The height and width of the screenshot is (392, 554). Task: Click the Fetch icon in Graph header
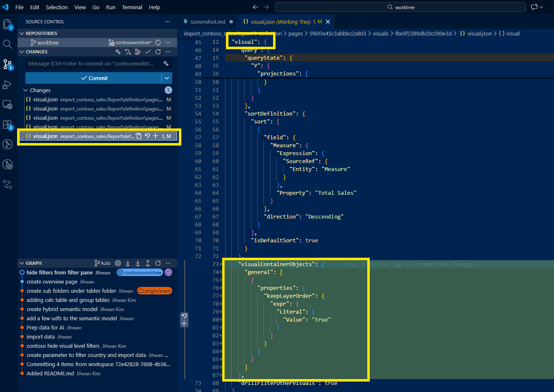click(x=128, y=263)
